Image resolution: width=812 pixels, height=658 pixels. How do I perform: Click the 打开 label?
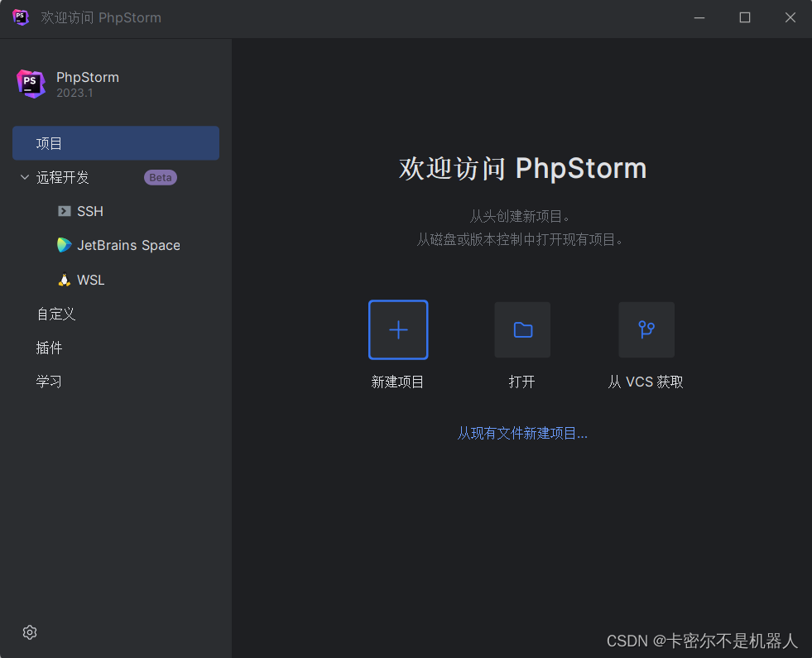tap(522, 382)
